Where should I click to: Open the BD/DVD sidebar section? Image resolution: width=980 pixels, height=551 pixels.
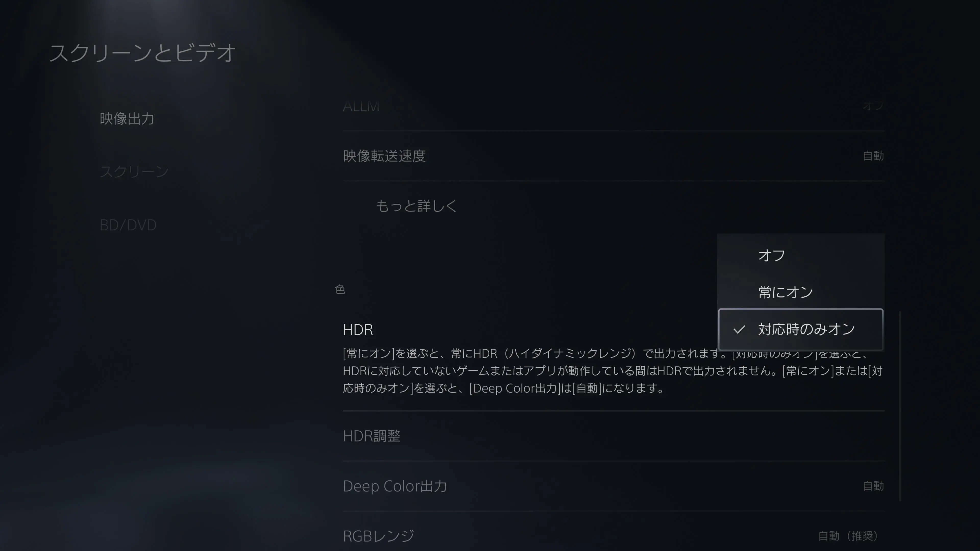128,225
